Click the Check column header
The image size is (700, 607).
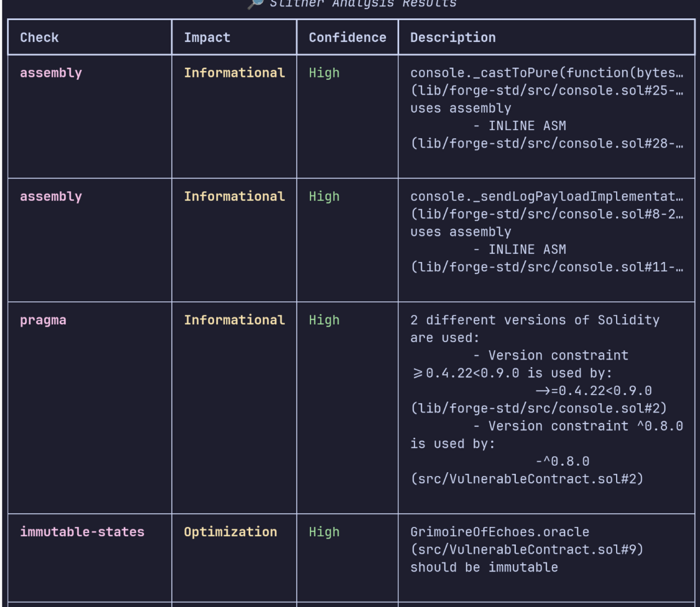coord(39,38)
